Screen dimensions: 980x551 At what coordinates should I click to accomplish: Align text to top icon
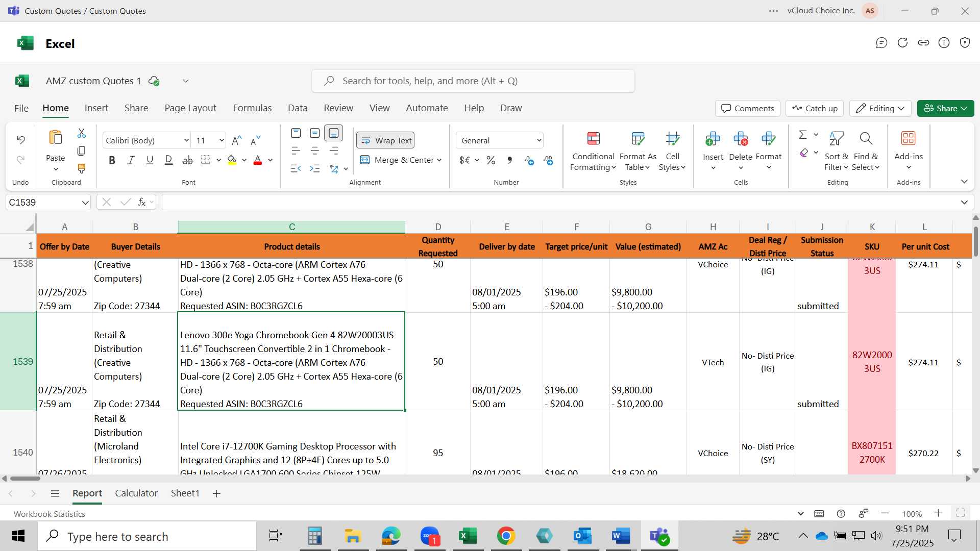coord(296,133)
